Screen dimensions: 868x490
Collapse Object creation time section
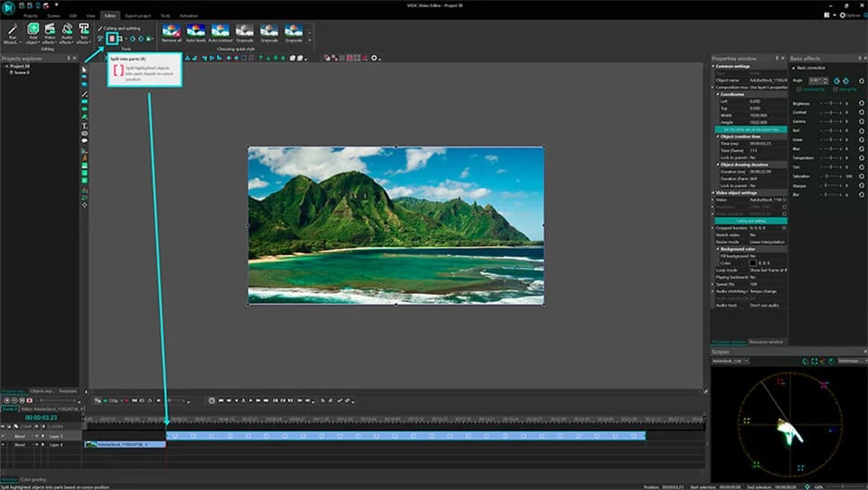(x=718, y=137)
